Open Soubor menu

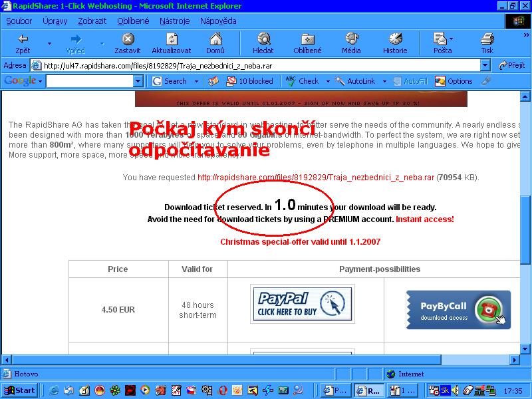pyautogui.click(x=19, y=21)
